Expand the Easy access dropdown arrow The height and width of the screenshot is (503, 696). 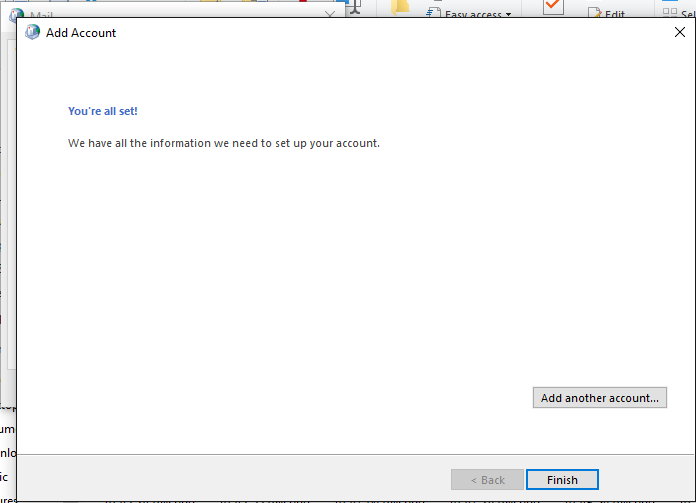click(508, 15)
